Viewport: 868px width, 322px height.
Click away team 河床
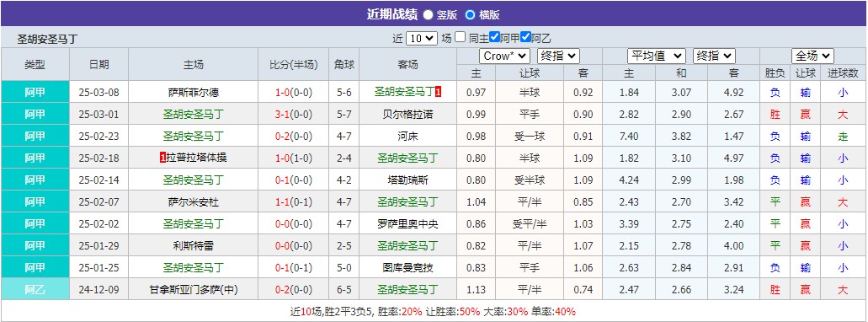tap(407, 137)
